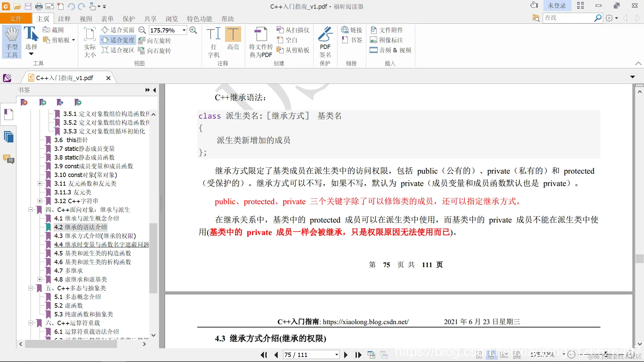Click the delete bookmark icon
Viewport: 644px width, 362px height.
pos(24,102)
